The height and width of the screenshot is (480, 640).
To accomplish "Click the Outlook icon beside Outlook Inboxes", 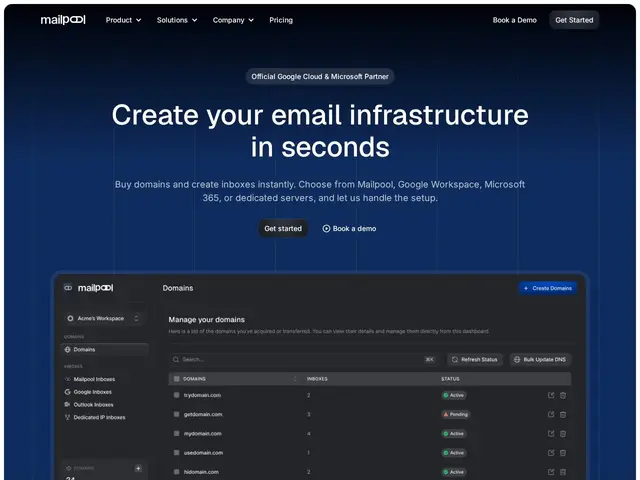I will click(x=67, y=404).
